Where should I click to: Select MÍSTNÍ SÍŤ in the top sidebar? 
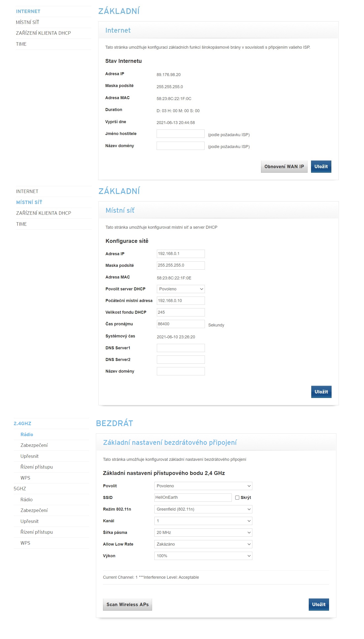[x=27, y=22]
